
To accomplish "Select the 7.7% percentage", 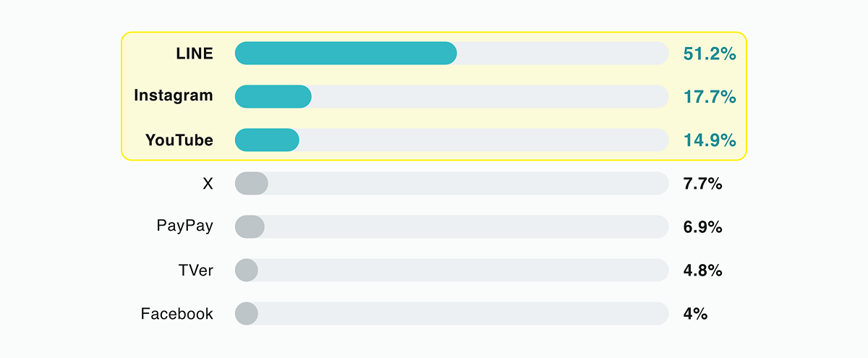I will pos(702,184).
